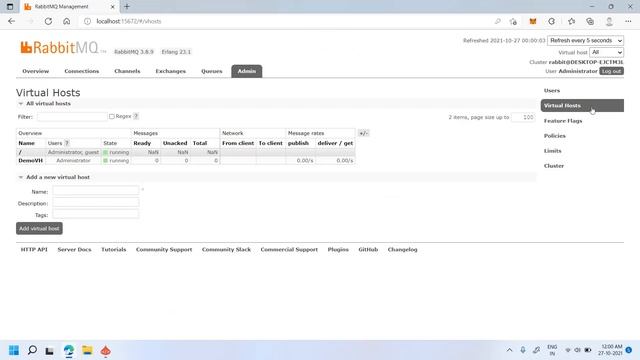Open Edge browser from taskbar
The width and height of the screenshot is (640, 360).
pyautogui.click(x=69, y=350)
